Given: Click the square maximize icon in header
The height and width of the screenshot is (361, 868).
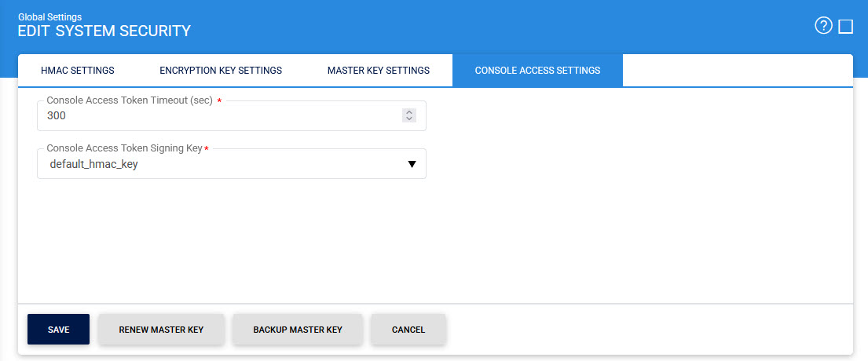Looking at the screenshot, I should [846, 27].
